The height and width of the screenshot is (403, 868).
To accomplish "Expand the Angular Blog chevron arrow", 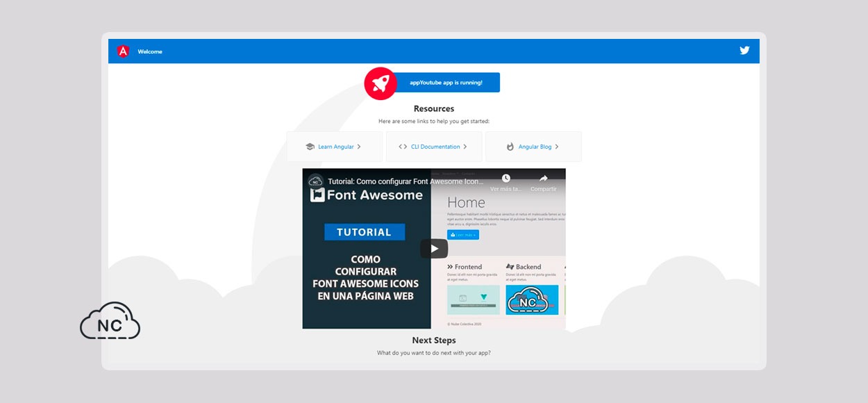I will [557, 147].
